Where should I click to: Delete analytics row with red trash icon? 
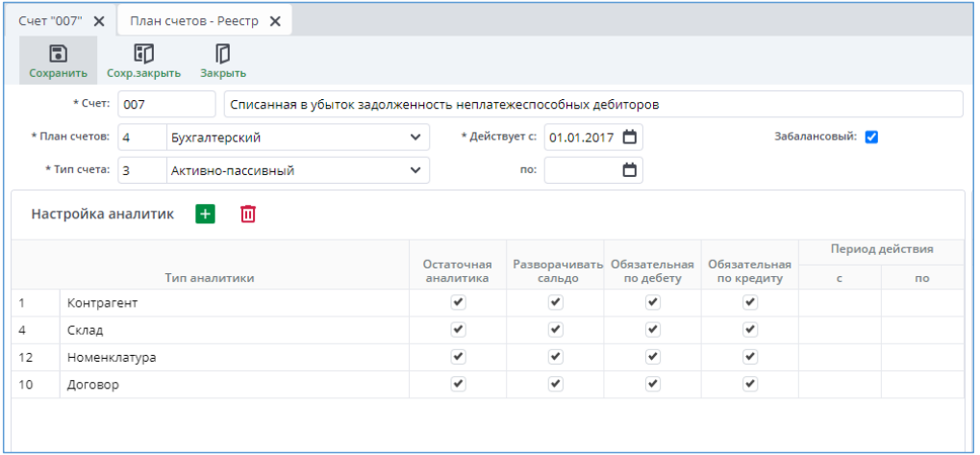tap(248, 215)
